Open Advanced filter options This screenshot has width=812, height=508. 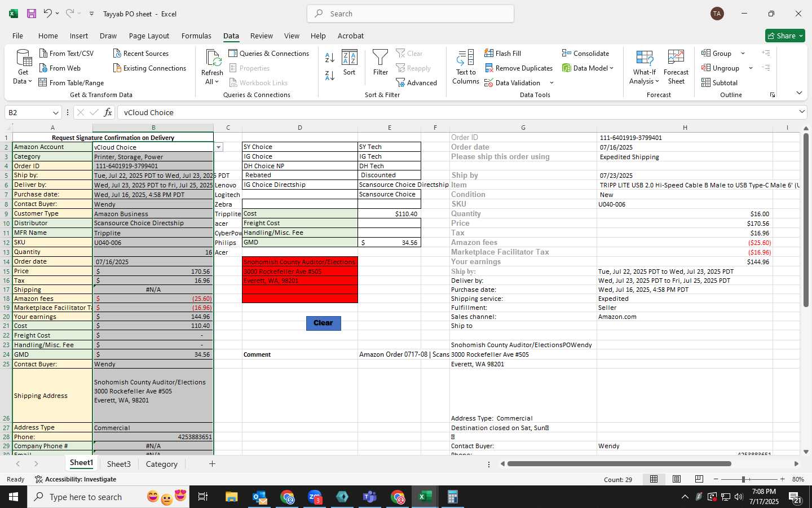pos(417,82)
